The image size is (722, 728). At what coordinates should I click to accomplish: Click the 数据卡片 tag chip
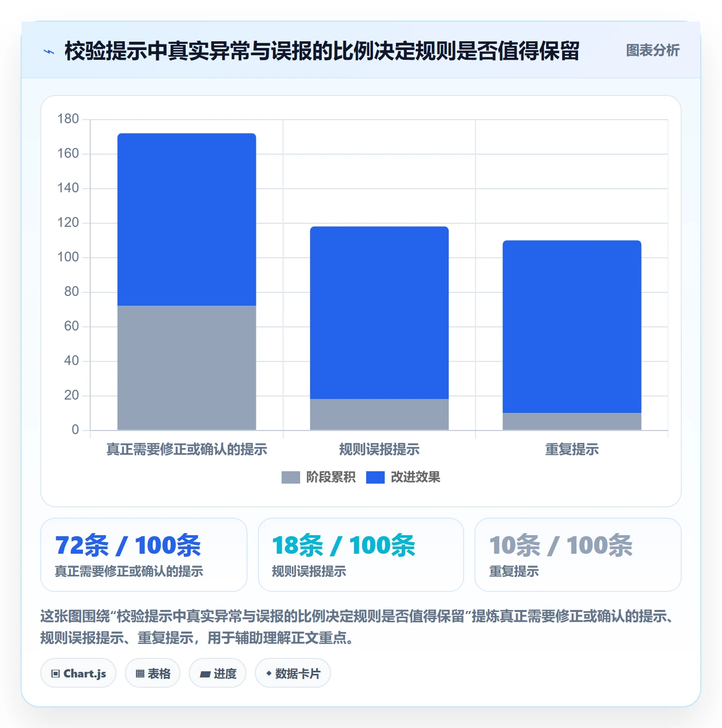(293, 673)
